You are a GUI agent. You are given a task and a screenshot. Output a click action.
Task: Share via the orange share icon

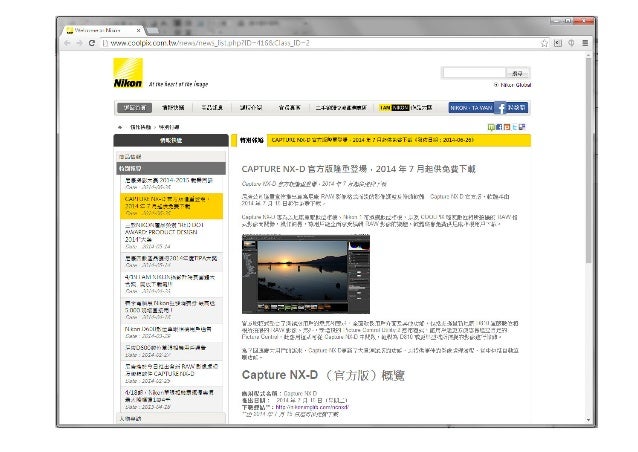[x=507, y=127]
